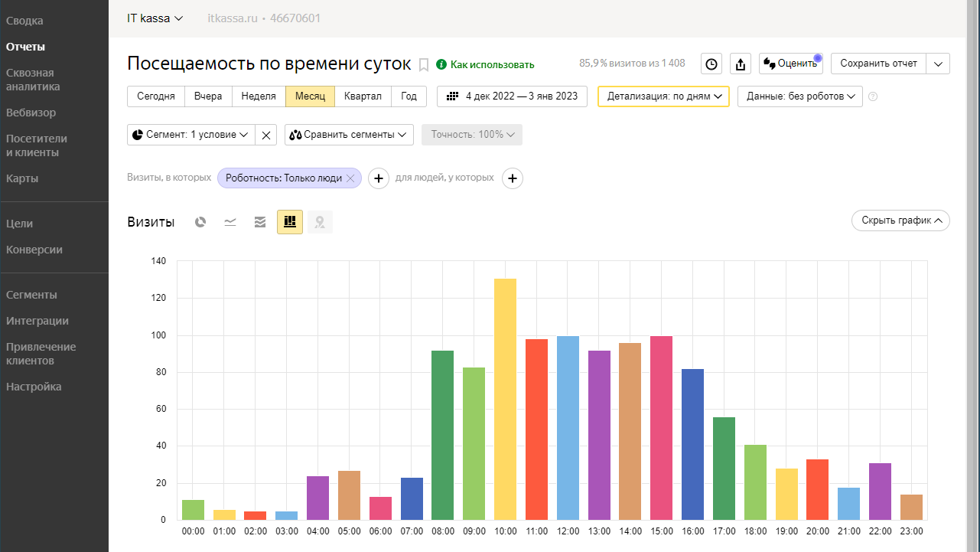Screen dimensions: 980x552
Task: Click the red 11:00 chart bar
Action: [536, 430]
